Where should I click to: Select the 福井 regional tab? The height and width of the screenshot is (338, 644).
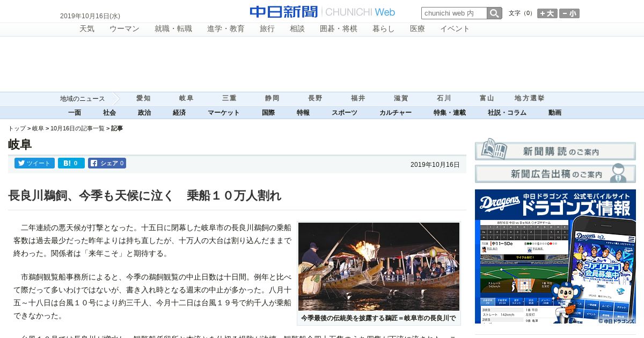(358, 99)
